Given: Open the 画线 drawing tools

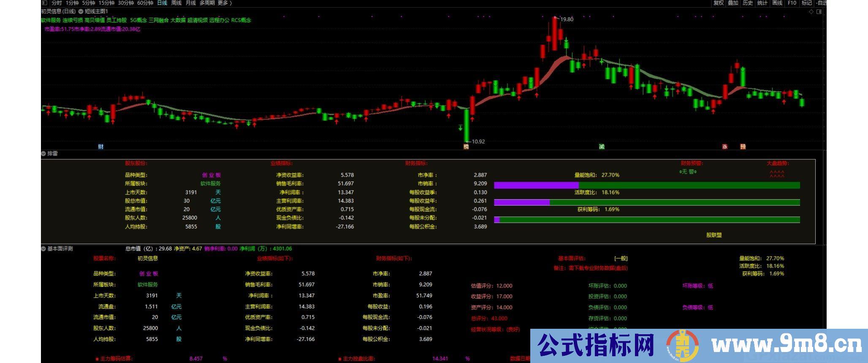Looking at the screenshot, I should (x=777, y=3).
